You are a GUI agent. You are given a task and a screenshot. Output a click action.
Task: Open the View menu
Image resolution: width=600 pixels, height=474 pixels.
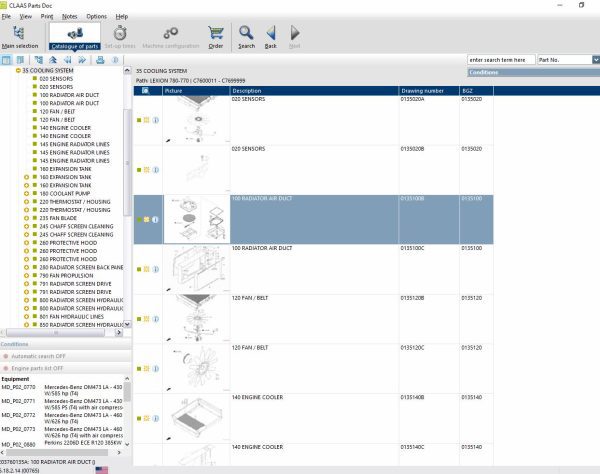[26, 16]
